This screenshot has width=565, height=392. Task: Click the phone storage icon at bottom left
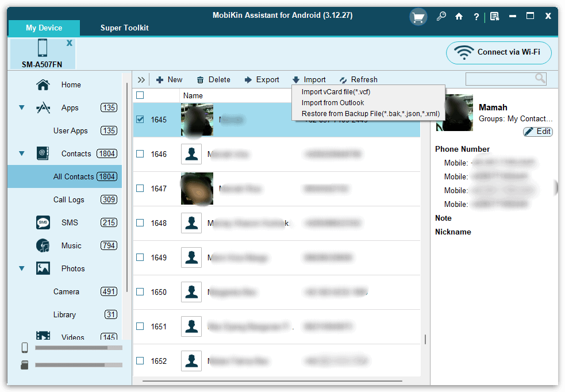(25, 348)
